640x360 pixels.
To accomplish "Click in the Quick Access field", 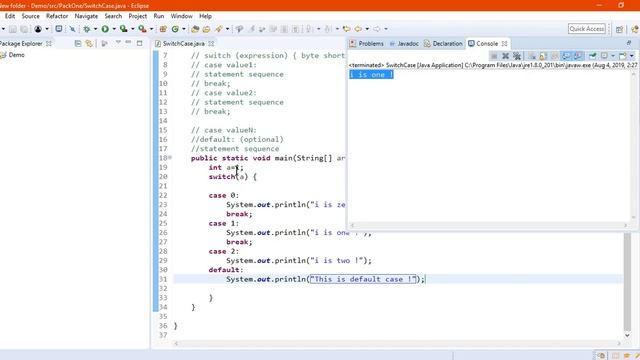I will pos(587,29).
